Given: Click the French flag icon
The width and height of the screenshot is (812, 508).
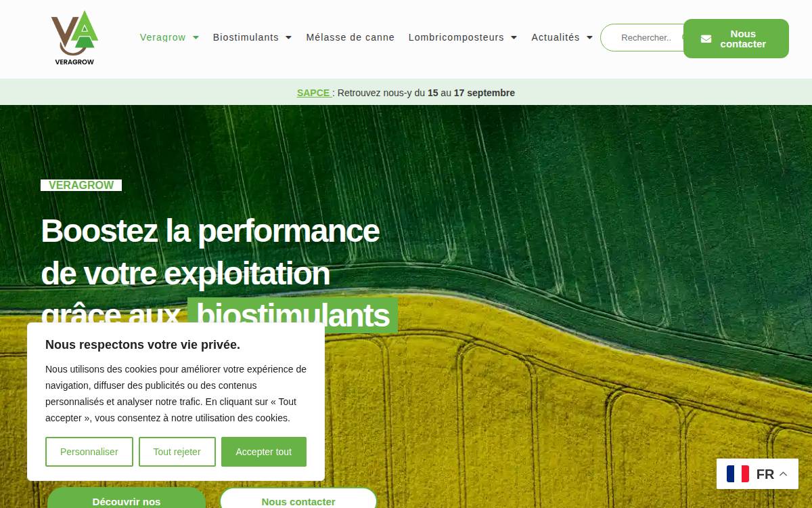Looking at the screenshot, I should (738, 474).
